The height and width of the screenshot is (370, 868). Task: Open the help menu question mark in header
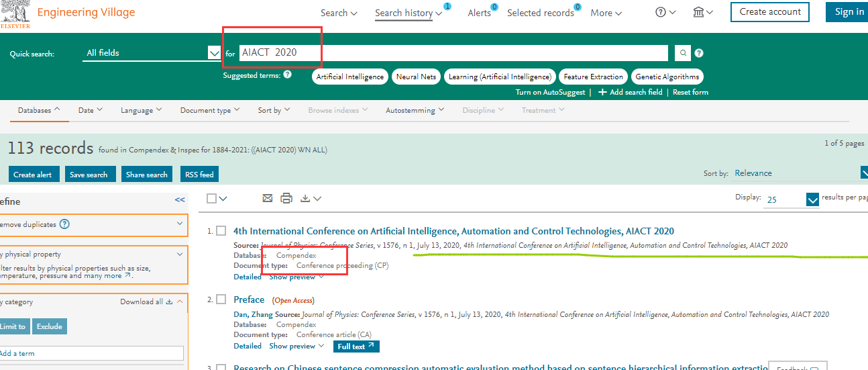tap(660, 12)
